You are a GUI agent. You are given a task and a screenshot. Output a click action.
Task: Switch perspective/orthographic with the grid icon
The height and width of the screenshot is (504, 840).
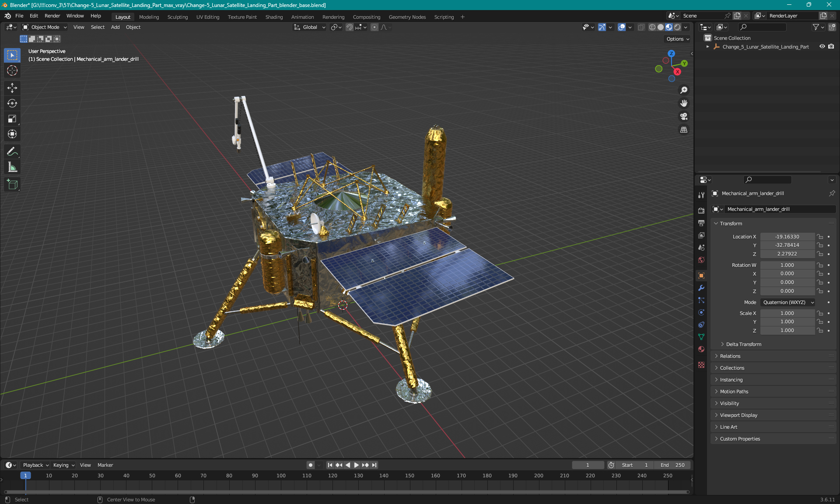684,129
